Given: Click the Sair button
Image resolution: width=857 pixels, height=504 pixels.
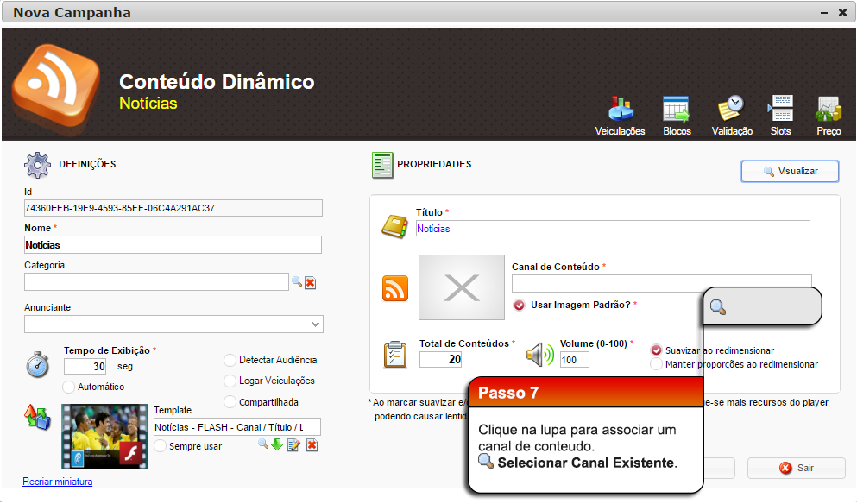Looking at the screenshot, I should (797, 468).
